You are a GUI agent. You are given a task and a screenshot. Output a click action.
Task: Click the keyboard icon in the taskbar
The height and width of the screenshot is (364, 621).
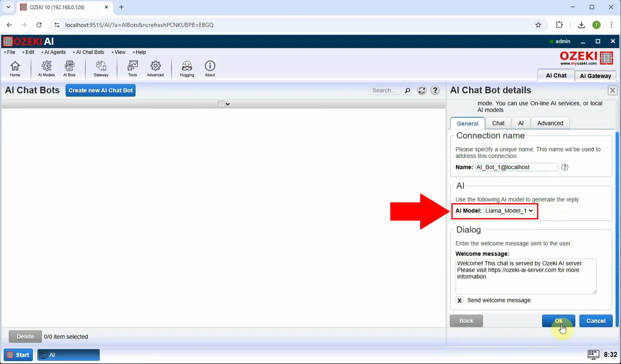(x=594, y=354)
